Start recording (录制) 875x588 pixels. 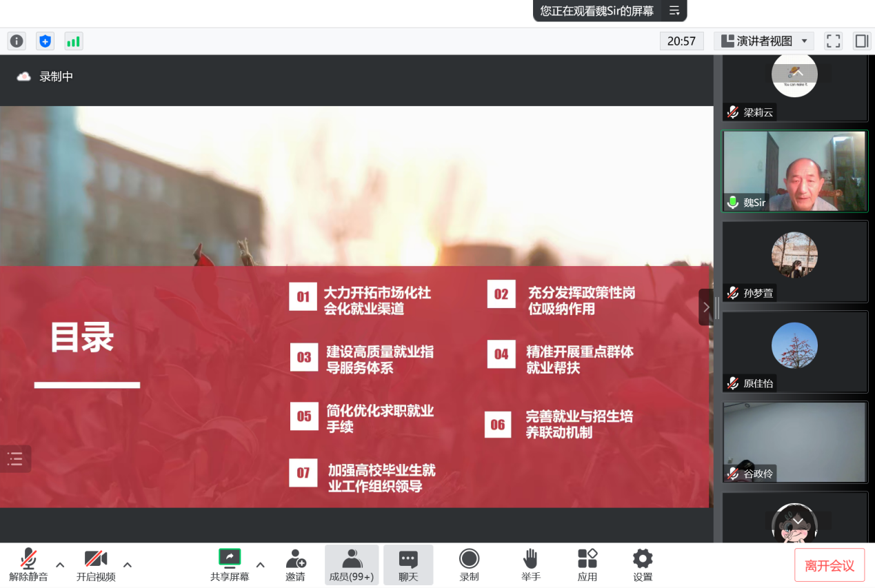pyautogui.click(x=470, y=565)
